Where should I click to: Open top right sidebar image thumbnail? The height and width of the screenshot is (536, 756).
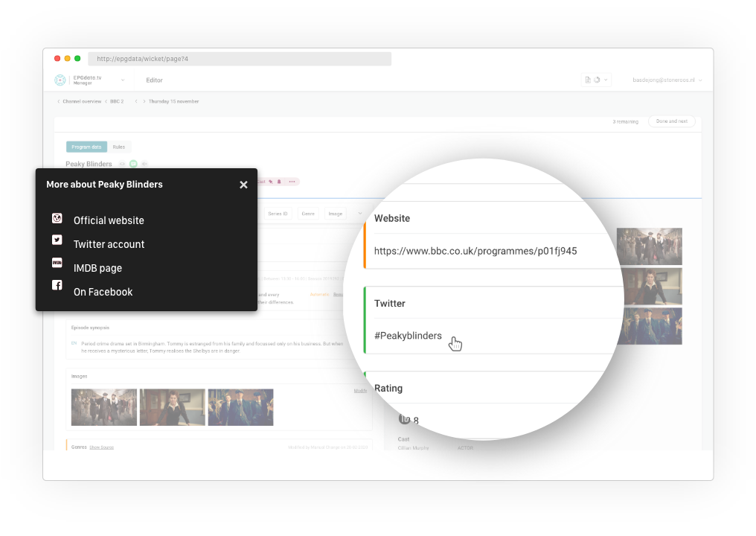(650, 246)
